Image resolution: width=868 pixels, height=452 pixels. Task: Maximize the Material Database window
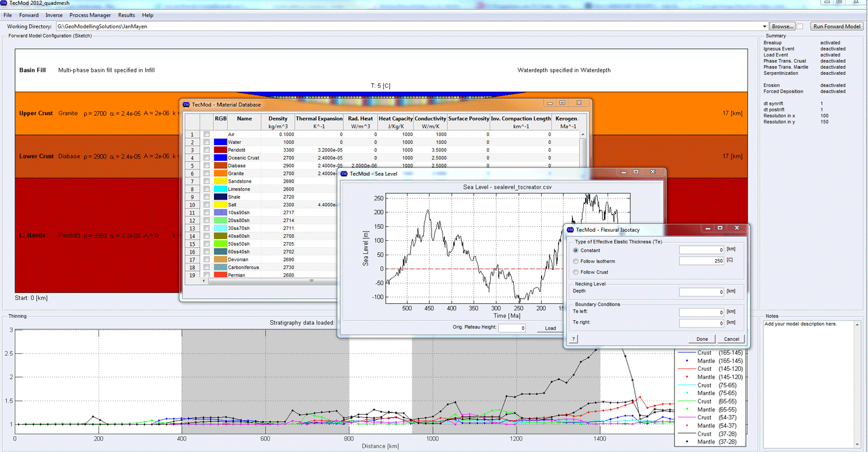click(562, 103)
